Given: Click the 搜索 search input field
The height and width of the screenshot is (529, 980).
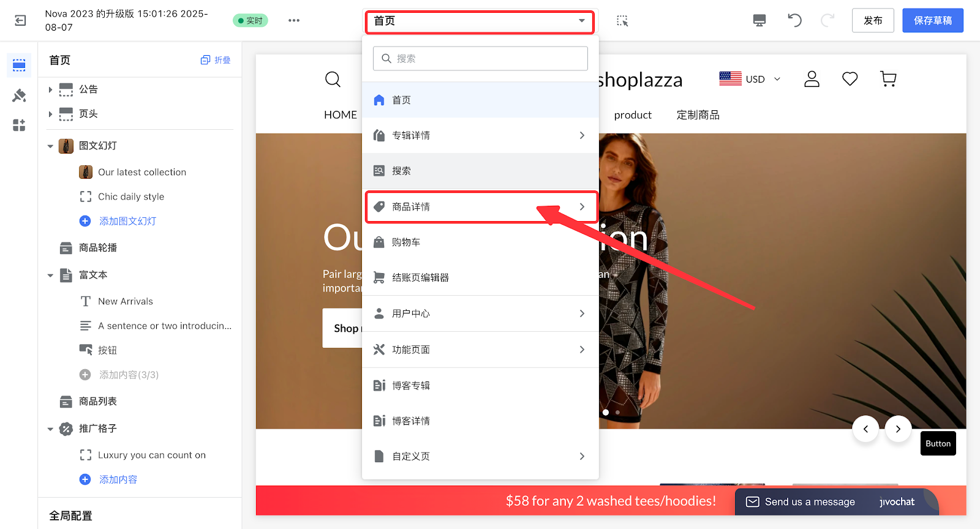Looking at the screenshot, I should click(x=480, y=59).
